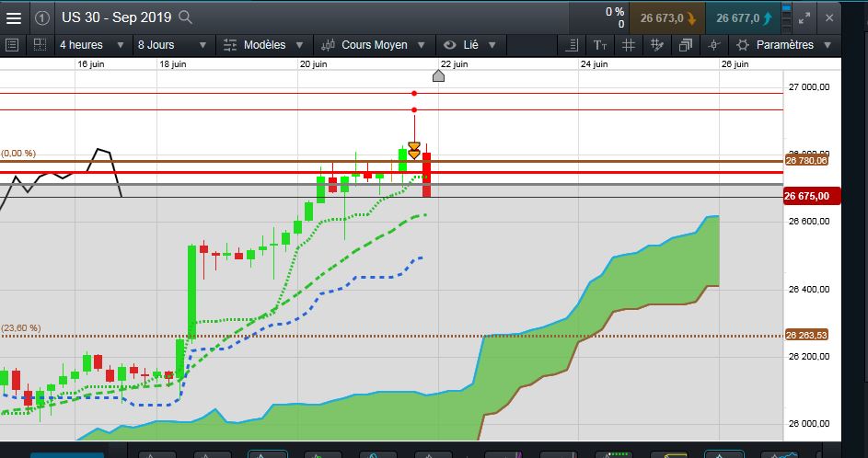Select the upper red dot order handle
Image resolution: width=868 pixels, height=458 pixels.
pyautogui.click(x=414, y=94)
